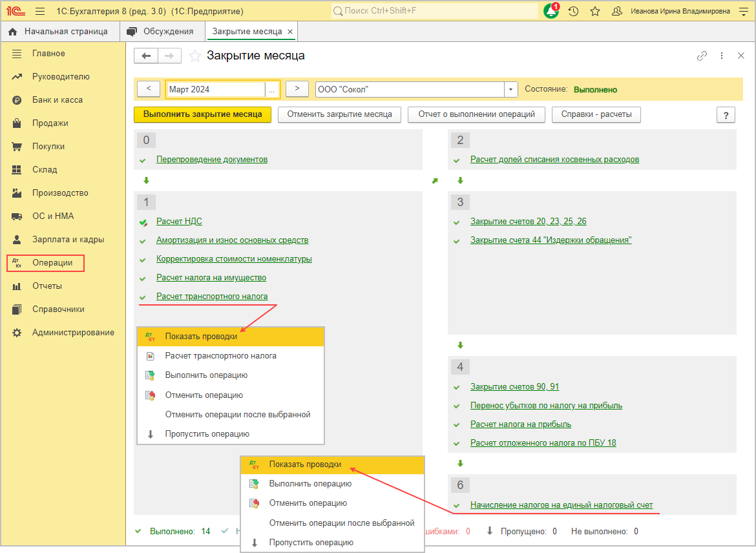756x553 pixels.
Task: Open Отчеты section
Action: point(47,286)
